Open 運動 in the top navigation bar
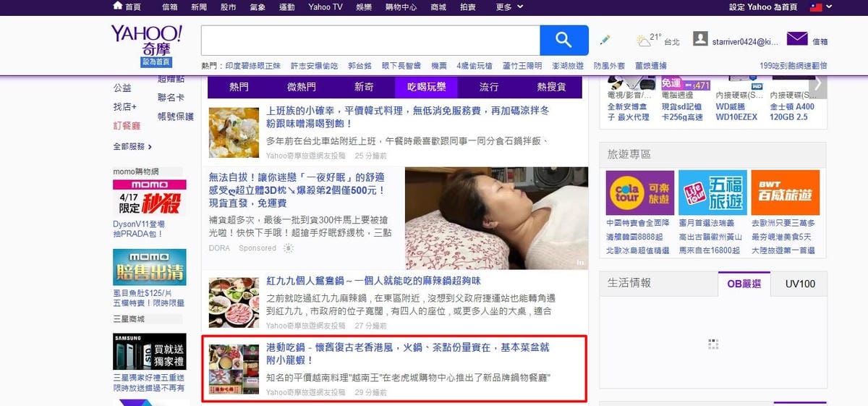The height and width of the screenshot is (406, 868). (286, 7)
